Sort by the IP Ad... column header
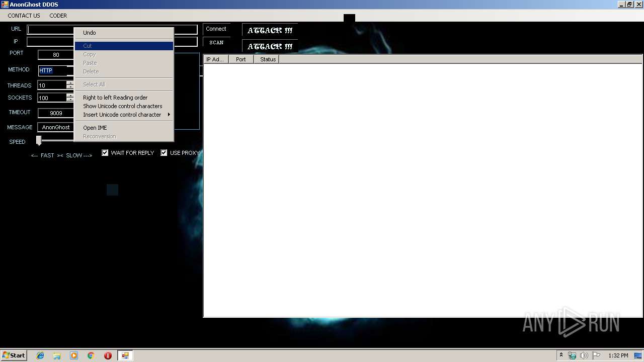Image resolution: width=644 pixels, height=362 pixels. click(216, 59)
